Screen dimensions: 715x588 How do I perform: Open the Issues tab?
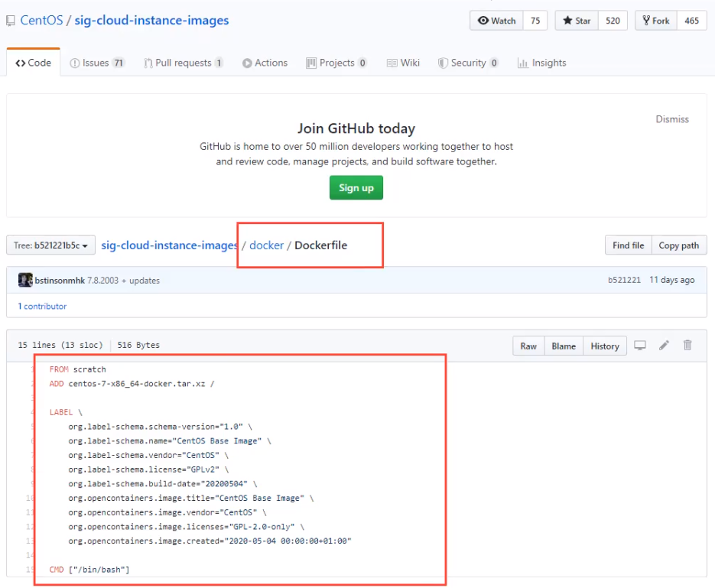97,63
